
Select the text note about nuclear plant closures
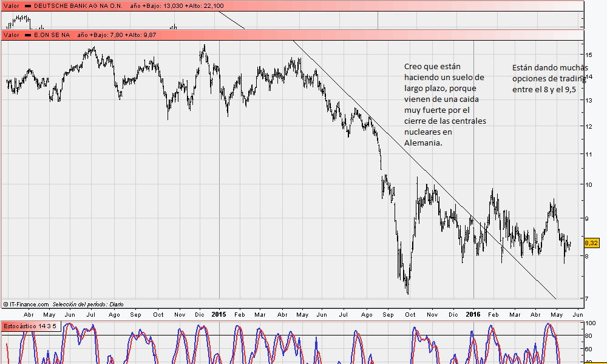click(x=444, y=104)
